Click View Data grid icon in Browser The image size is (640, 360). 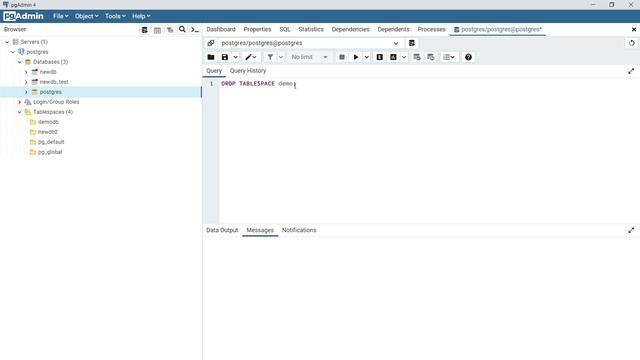(157, 29)
